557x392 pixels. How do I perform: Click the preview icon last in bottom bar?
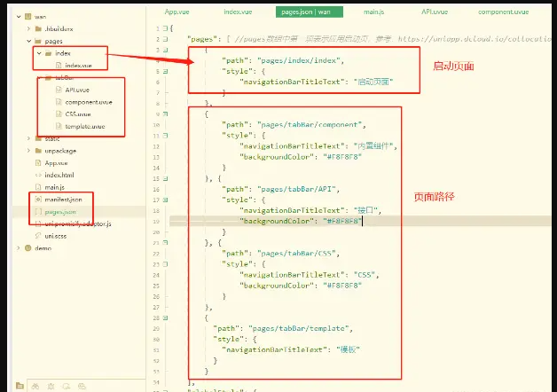click(82, 387)
